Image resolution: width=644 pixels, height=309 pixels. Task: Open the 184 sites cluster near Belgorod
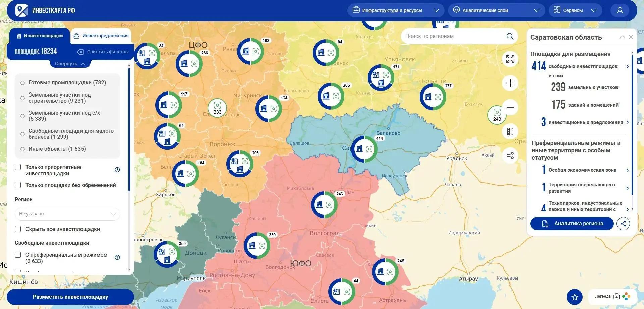185,173
